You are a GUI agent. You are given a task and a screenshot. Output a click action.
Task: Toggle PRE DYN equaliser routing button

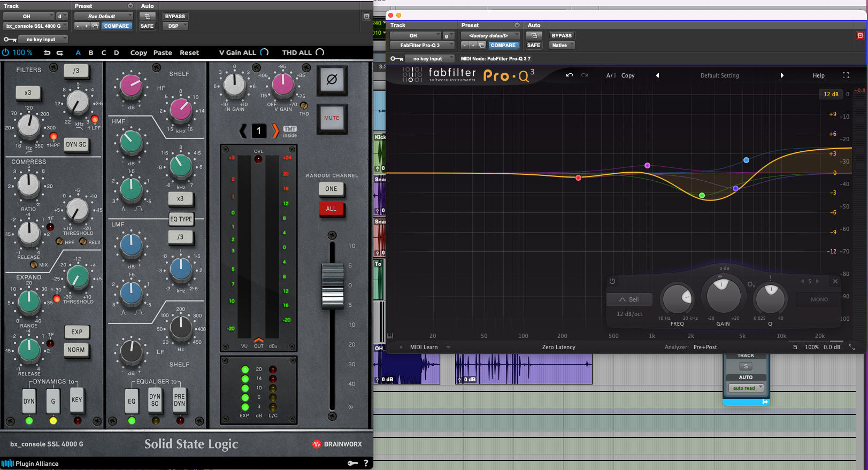pos(180,400)
